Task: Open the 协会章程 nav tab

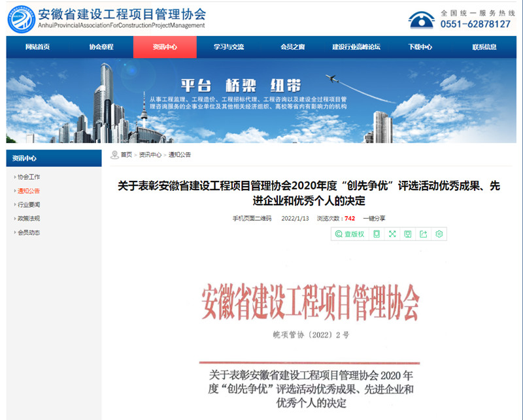Action: pyautogui.click(x=101, y=47)
